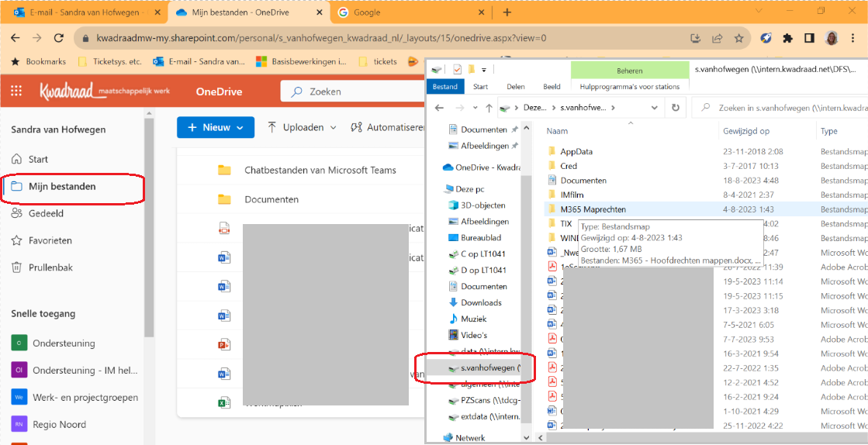Select the IMfilm folder in file list
The width and height of the screenshot is (868, 445).
click(x=572, y=195)
